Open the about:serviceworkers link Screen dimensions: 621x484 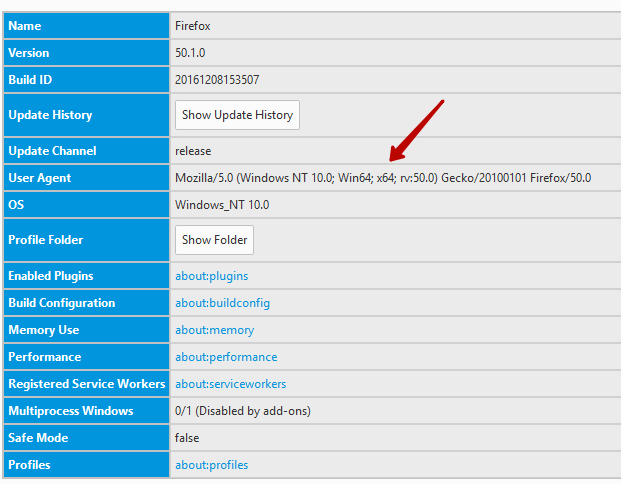pos(230,384)
